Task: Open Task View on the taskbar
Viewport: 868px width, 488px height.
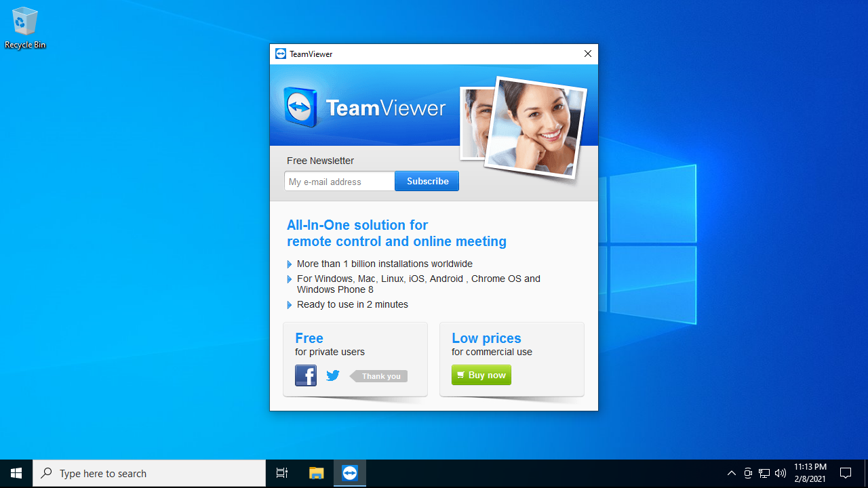Action: click(282, 473)
